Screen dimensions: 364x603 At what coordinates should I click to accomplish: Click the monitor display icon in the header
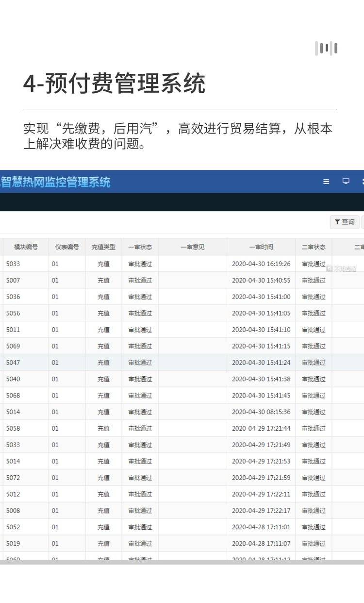(x=346, y=182)
